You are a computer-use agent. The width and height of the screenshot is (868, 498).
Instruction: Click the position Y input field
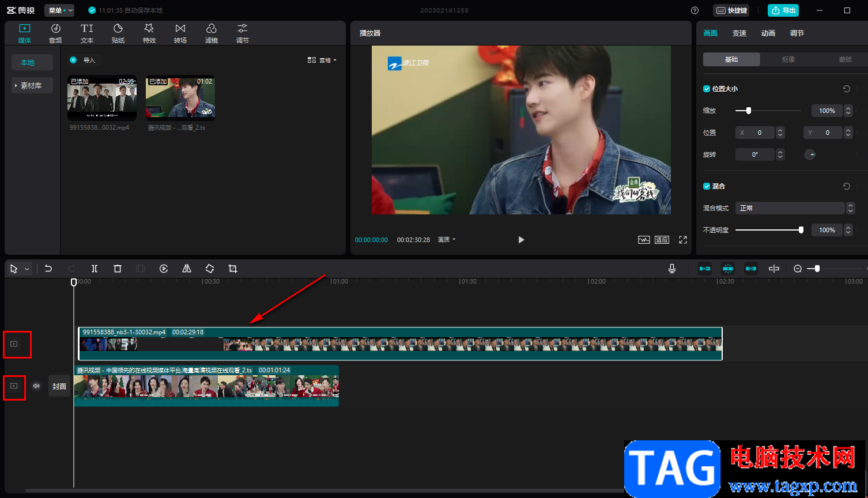point(823,133)
